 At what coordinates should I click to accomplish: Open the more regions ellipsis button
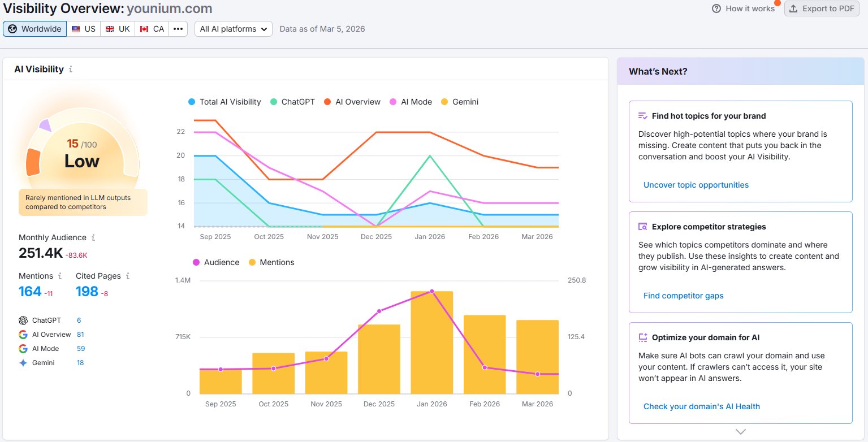[178, 29]
